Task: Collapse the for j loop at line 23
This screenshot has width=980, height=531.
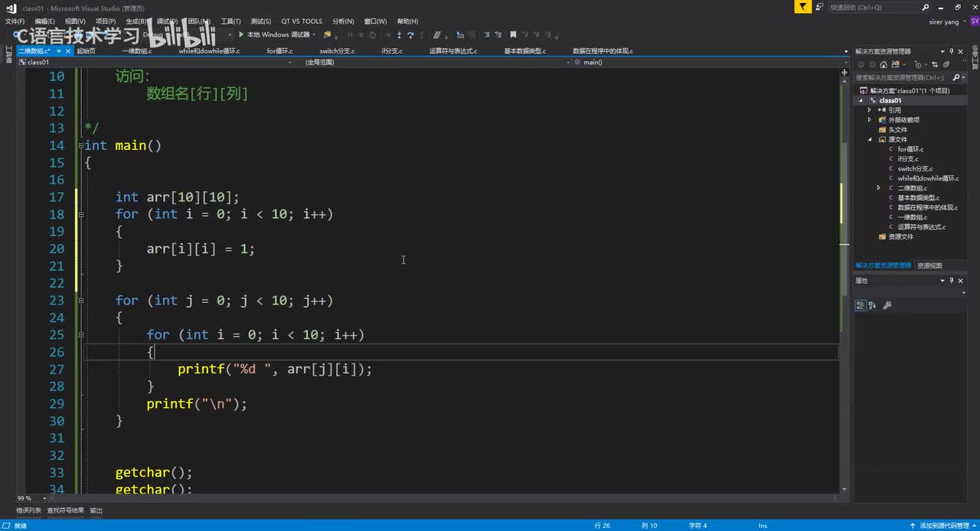Action: coord(80,301)
